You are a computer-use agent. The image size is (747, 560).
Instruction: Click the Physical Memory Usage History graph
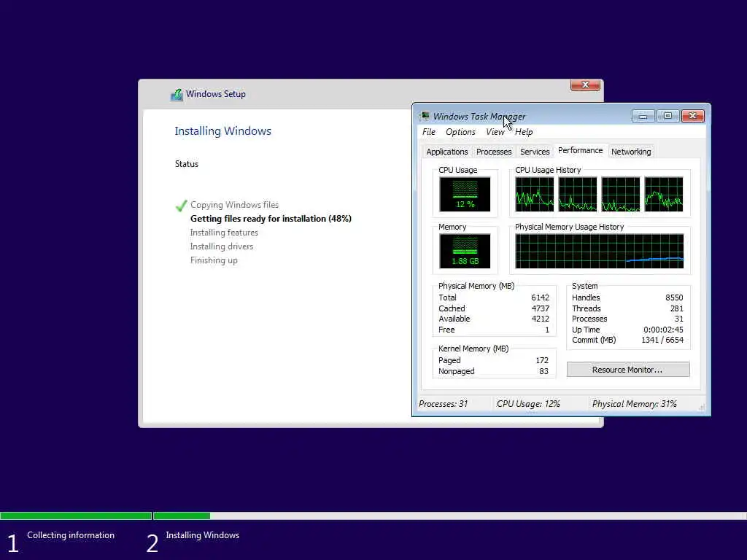600,251
